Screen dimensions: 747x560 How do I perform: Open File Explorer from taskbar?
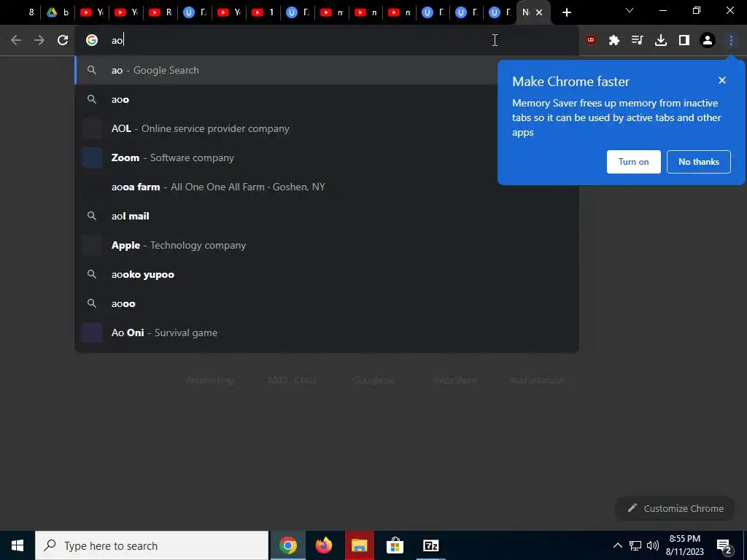tap(359, 545)
